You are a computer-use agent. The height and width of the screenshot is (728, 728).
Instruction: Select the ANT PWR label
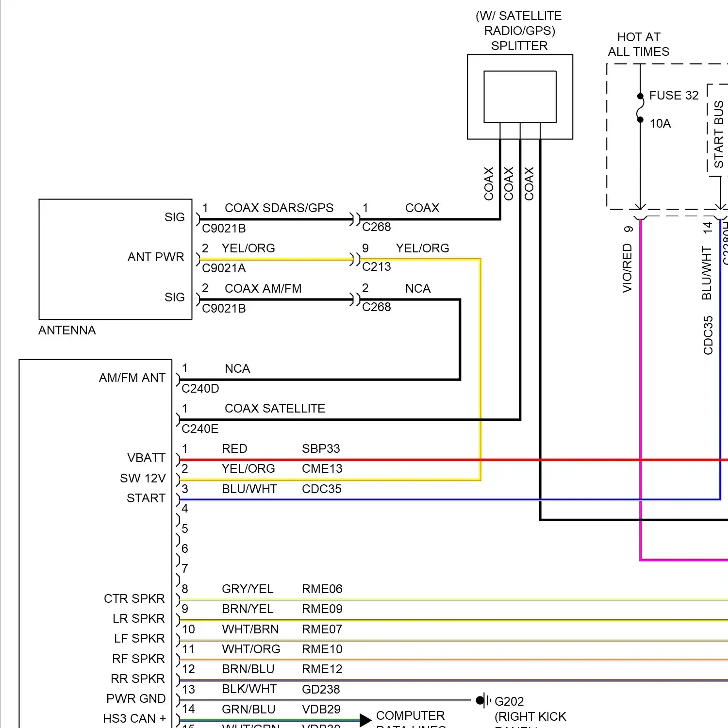pyautogui.click(x=156, y=257)
